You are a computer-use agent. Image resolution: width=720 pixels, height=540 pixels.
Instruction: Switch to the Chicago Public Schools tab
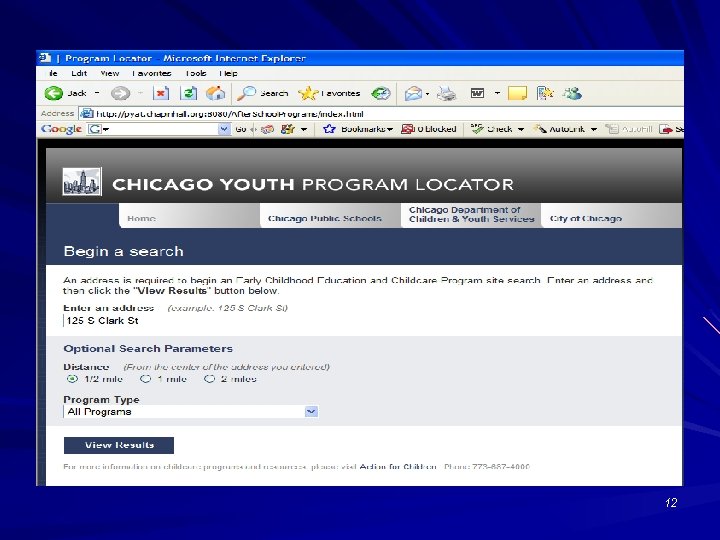click(x=330, y=216)
